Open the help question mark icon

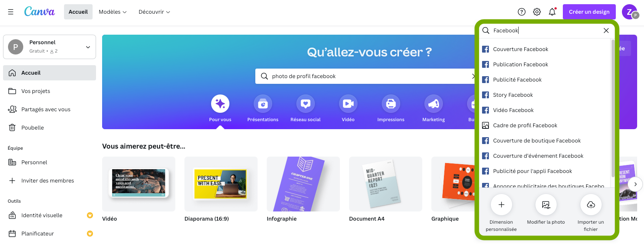(522, 12)
